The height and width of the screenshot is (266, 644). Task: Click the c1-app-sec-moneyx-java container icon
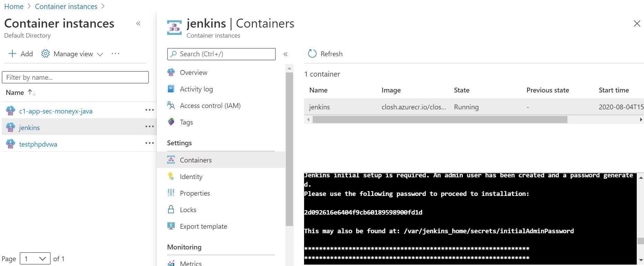tap(11, 111)
